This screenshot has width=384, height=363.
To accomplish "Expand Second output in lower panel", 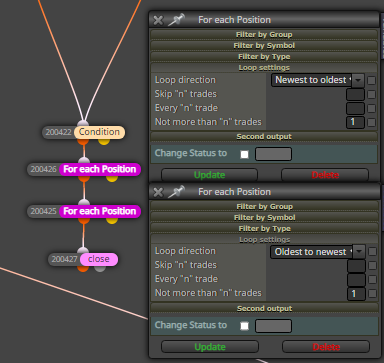I will [x=264, y=309].
